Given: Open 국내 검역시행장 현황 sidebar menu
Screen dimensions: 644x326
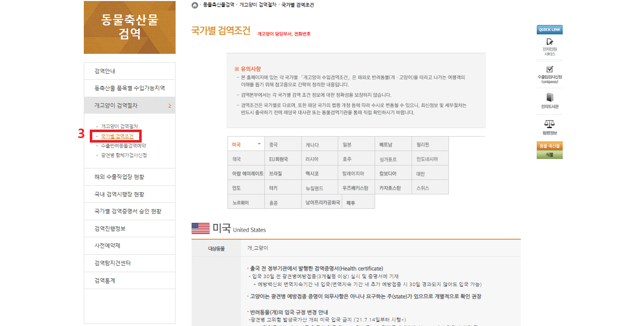Looking at the screenshot, I should [x=130, y=194].
